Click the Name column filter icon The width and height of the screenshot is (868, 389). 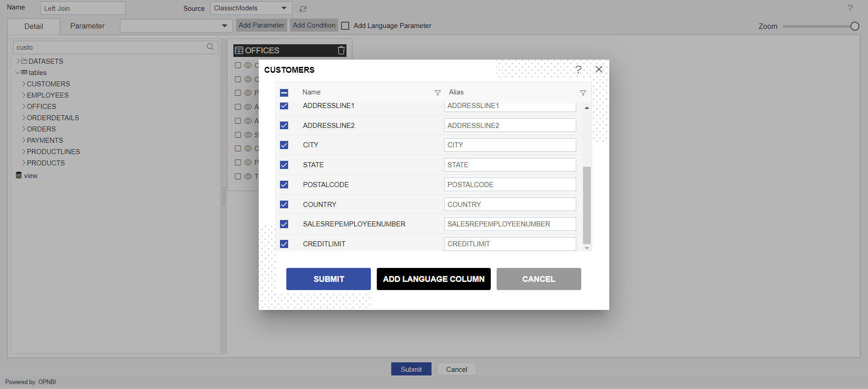coord(437,93)
